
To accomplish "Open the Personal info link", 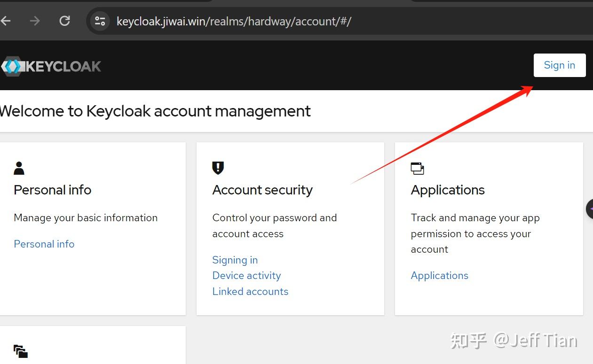I will 44,244.
